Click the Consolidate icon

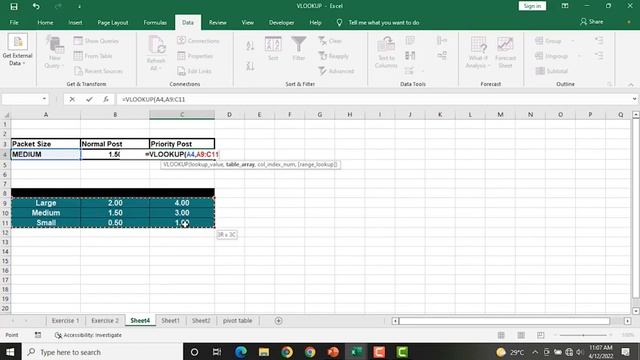(x=442, y=40)
